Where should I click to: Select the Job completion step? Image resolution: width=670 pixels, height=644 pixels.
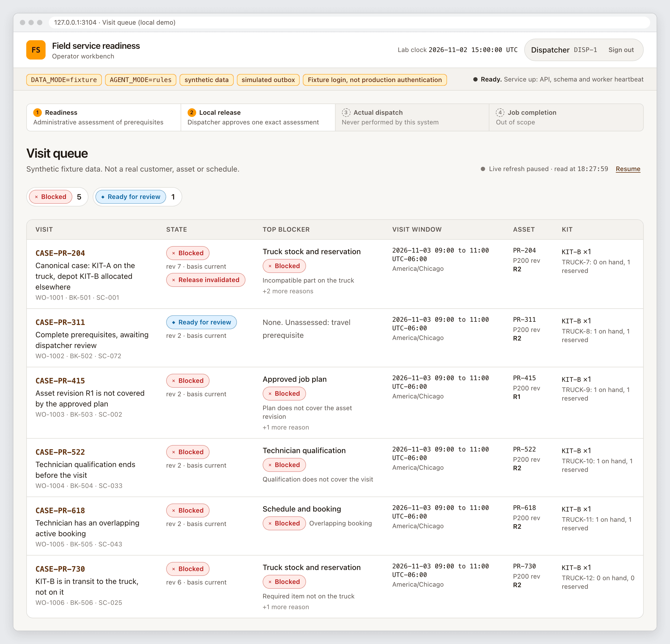pyautogui.click(x=566, y=117)
